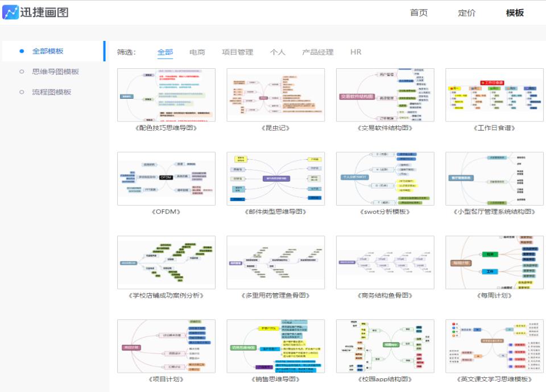The image size is (546, 392).
Task: Filter templates by 项目管理
Action: (237, 52)
